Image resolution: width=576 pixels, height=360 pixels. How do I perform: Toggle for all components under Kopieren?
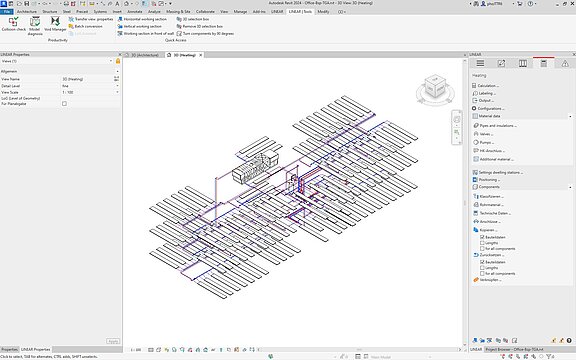click(482, 249)
